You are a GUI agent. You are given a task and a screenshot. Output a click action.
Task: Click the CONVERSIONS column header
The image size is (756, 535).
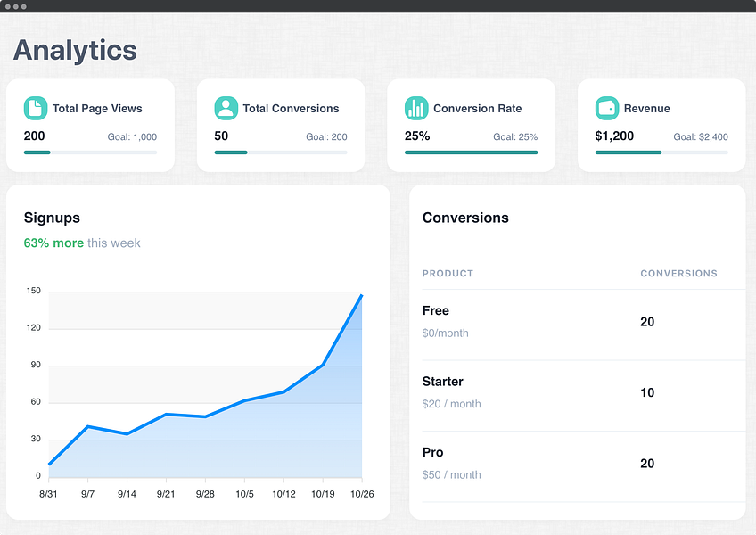coord(678,274)
